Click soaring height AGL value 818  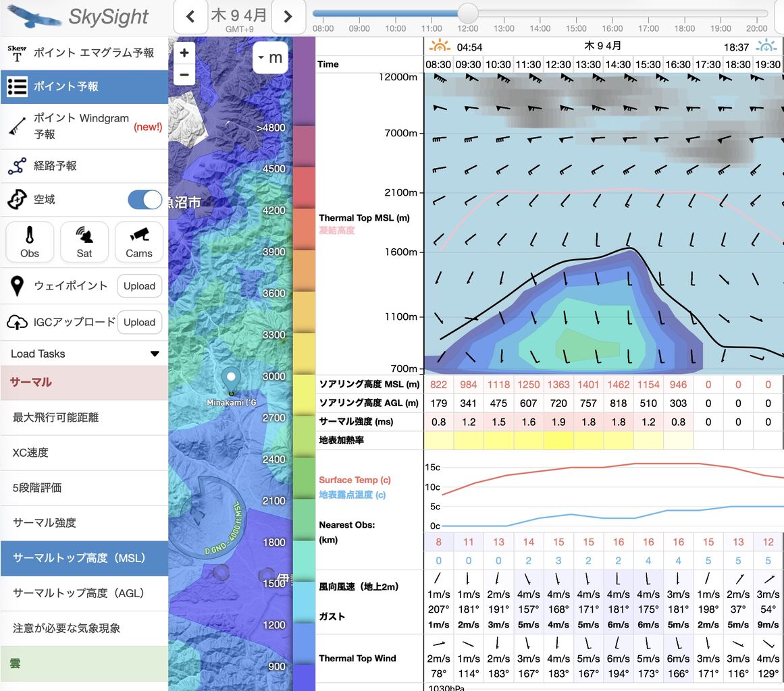click(619, 404)
